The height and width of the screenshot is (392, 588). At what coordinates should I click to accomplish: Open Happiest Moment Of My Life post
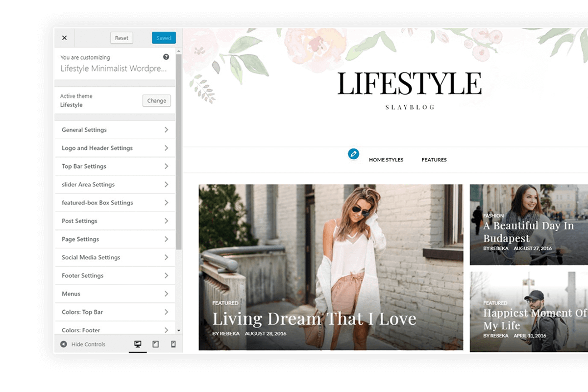pos(535,319)
